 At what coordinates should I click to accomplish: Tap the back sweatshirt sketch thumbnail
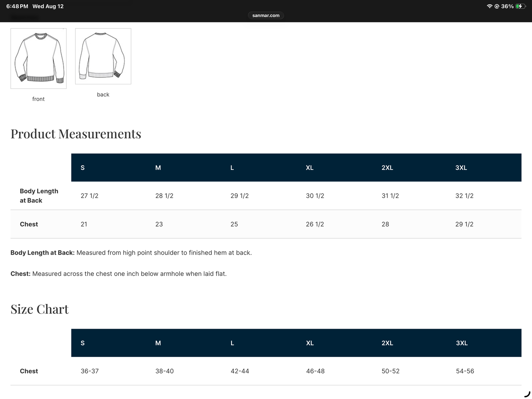tap(103, 56)
